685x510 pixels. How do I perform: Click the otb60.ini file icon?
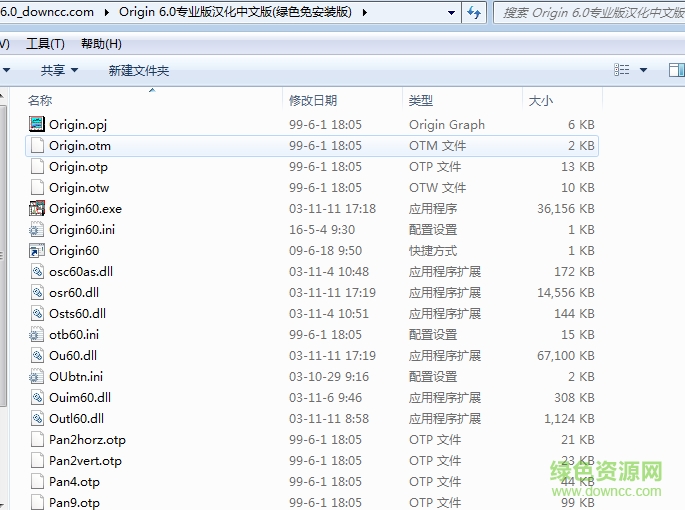coord(37,334)
